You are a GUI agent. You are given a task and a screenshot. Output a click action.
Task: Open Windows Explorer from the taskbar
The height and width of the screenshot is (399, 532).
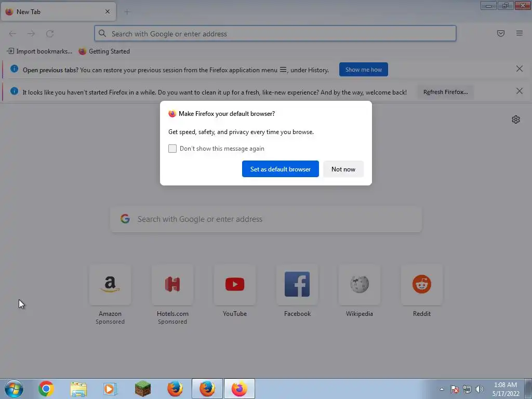[x=78, y=389]
